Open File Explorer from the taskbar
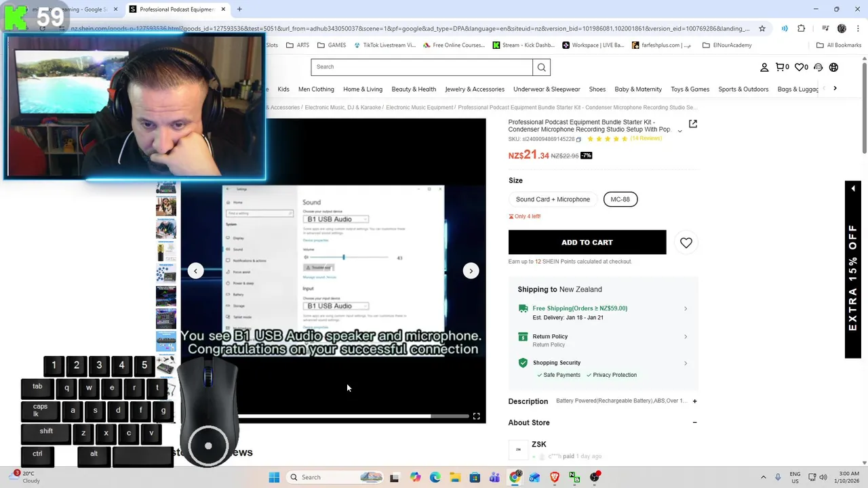The height and width of the screenshot is (488, 868). click(x=454, y=477)
